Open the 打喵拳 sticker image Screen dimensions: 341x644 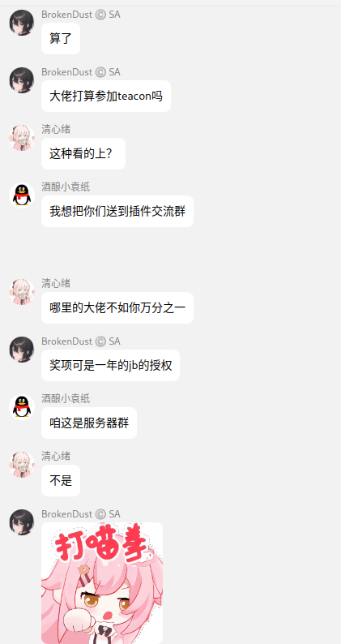[102, 583]
